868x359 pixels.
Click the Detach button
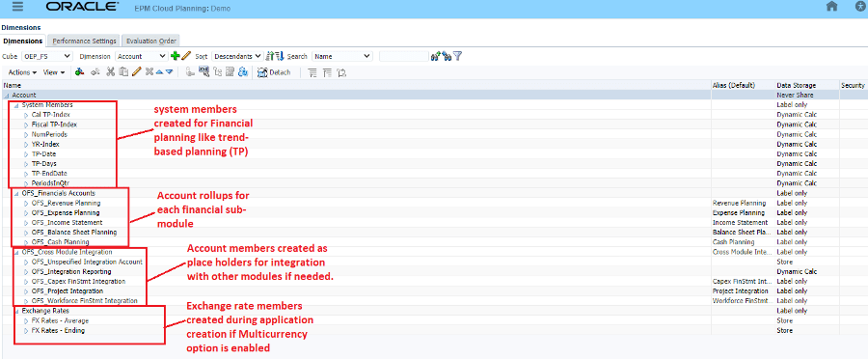(x=274, y=72)
